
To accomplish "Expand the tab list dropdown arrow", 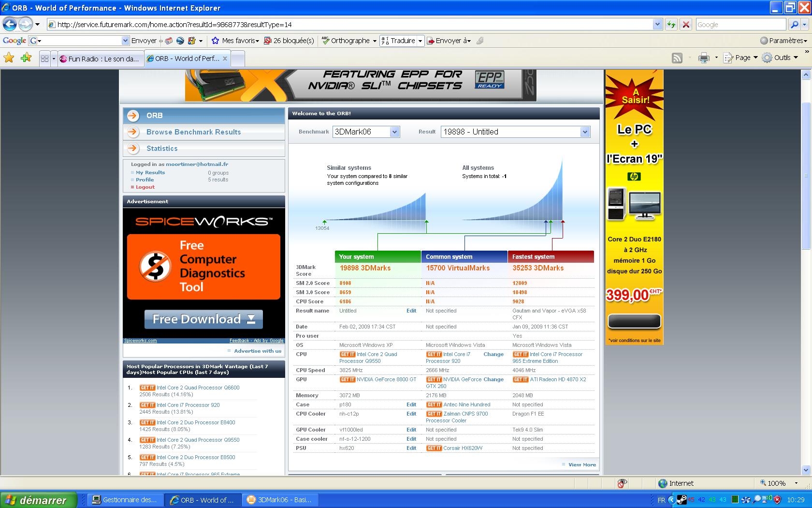I will pyautogui.click(x=54, y=59).
